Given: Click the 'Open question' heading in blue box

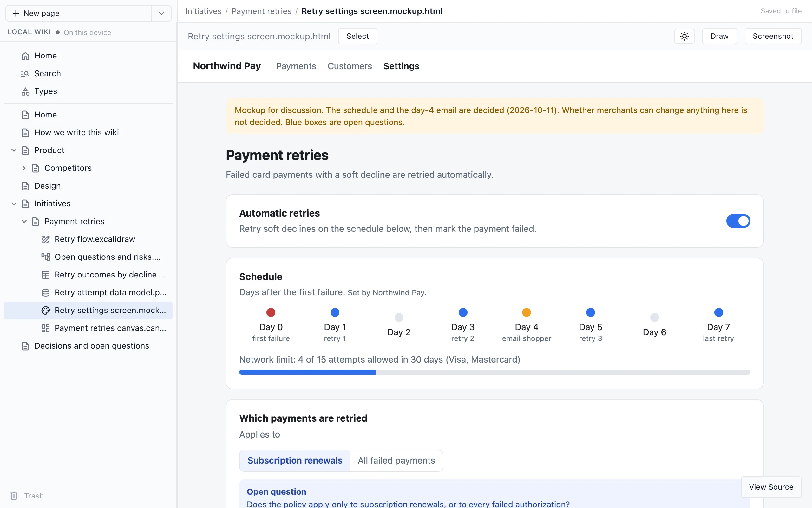Looking at the screenshot, I should click(277, 492).
